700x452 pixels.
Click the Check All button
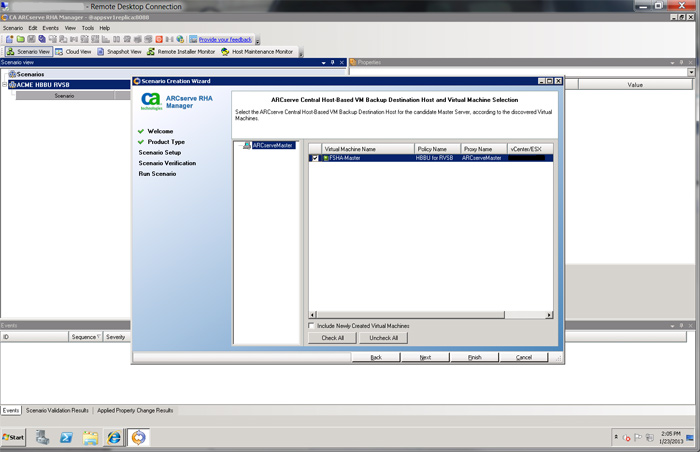click(333, 338)
